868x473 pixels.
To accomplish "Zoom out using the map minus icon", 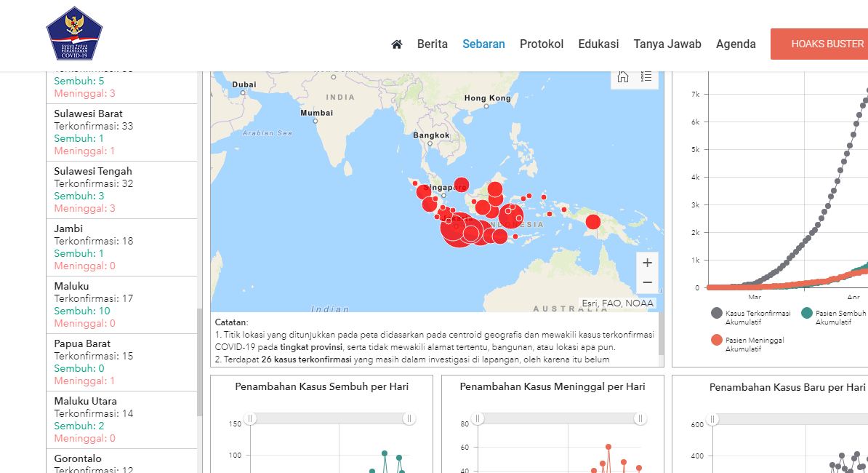I will coord(647,282).
